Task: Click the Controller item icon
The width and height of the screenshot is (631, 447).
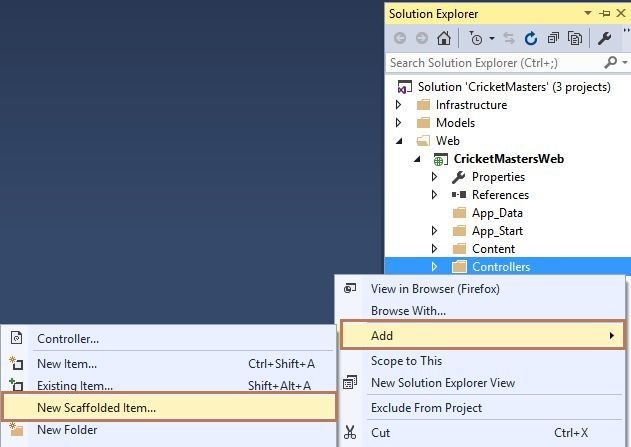Action: pyautogui.click(x=16, y=338)
